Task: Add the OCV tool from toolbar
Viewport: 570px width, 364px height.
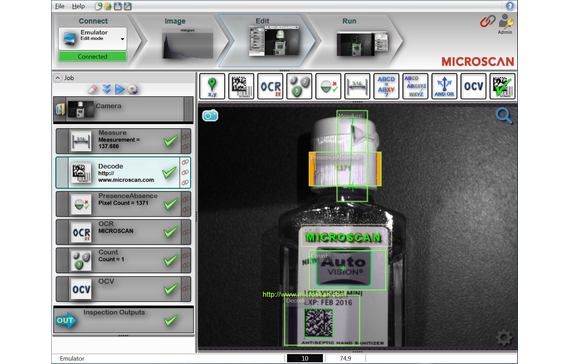Action: pos(473,86)
